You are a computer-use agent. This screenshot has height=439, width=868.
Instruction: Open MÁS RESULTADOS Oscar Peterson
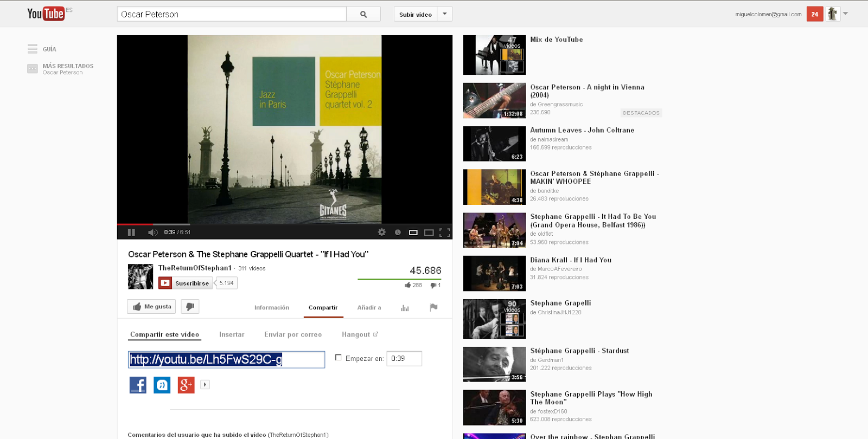point(60,69)
